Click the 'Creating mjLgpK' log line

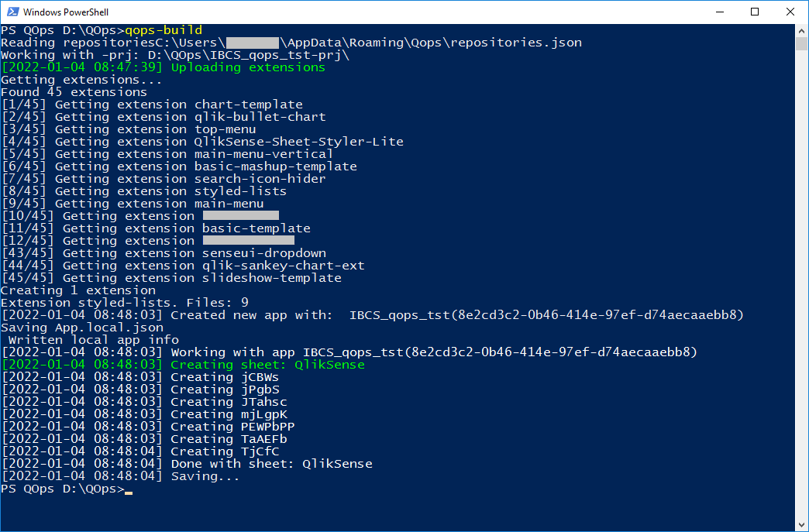pyautogui.click(x=144, y=414)
